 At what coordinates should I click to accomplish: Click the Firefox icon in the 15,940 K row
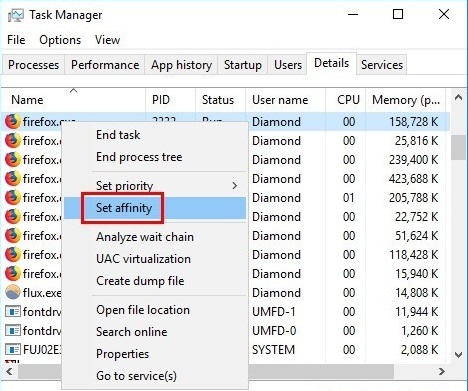[13, 273]
